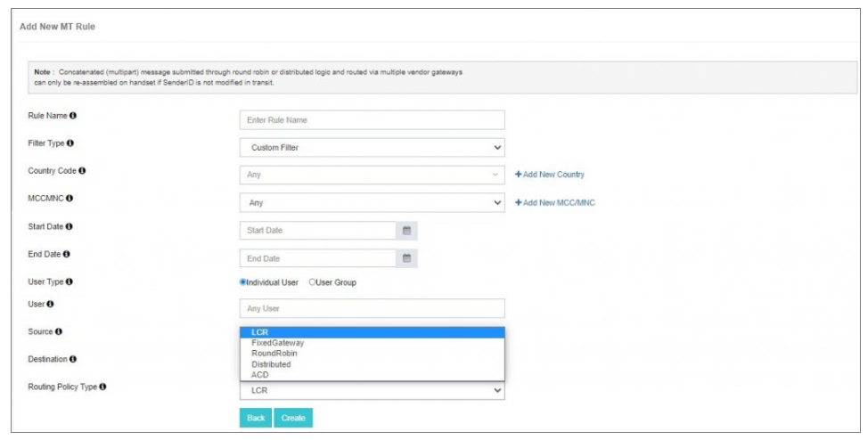Viewport: 868px width, 440px height.
Task: Click the Create button
Action: 293,418
